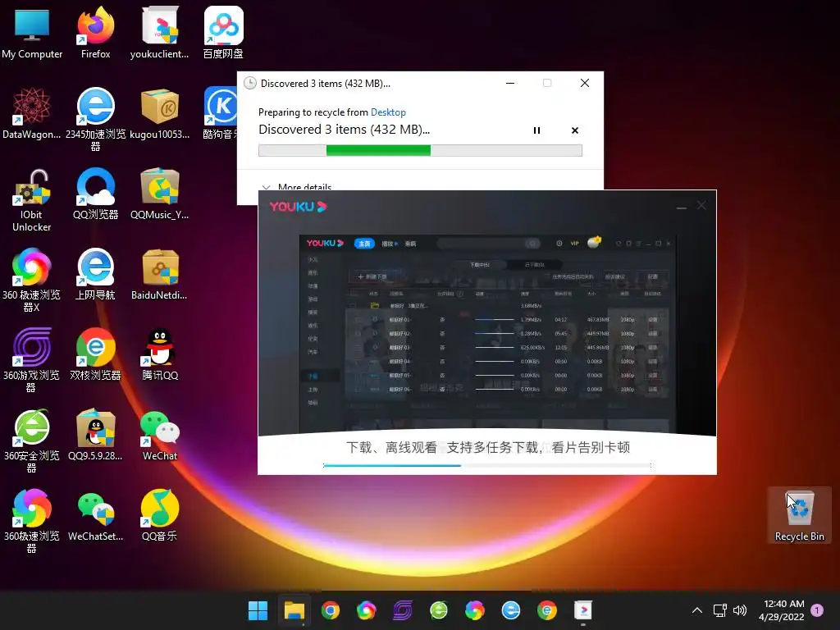
Task: Open network settings tray icon
Action: click(720, 610)
